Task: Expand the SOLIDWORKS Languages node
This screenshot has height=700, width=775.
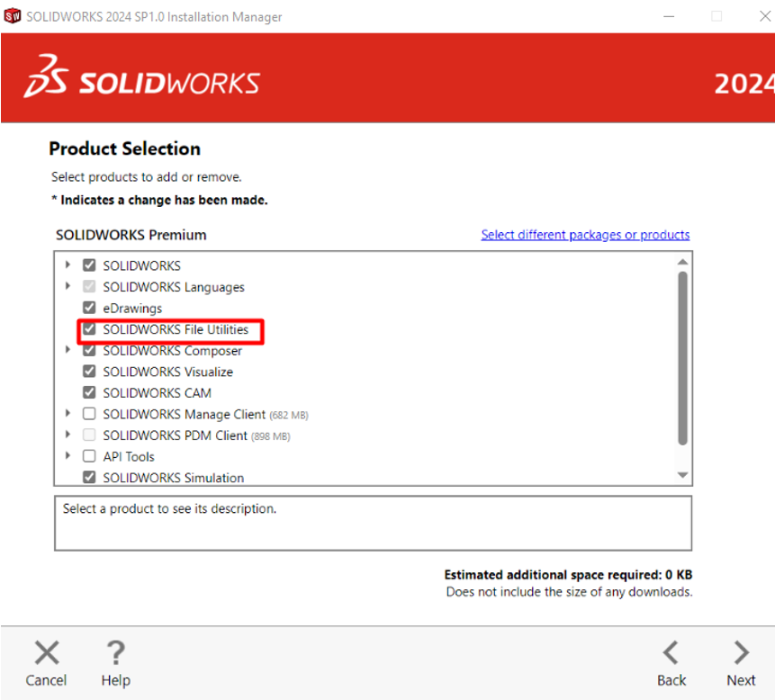Action: coord(68,287)
